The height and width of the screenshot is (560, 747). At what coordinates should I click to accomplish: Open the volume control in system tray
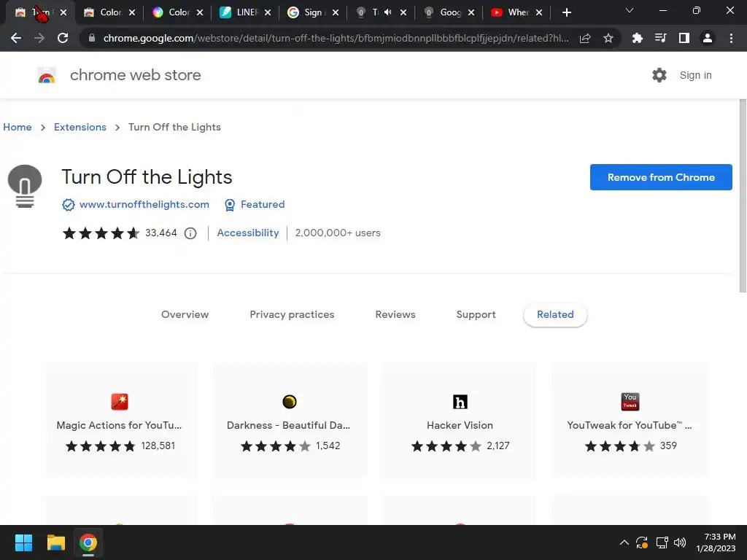click(x=680, y=542)
